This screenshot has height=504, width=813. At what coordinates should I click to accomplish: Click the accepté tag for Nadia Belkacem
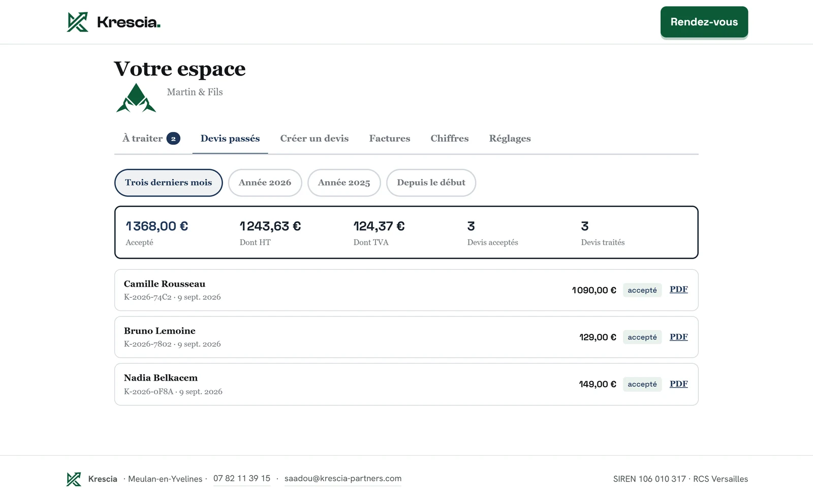[x=642, y=384]
